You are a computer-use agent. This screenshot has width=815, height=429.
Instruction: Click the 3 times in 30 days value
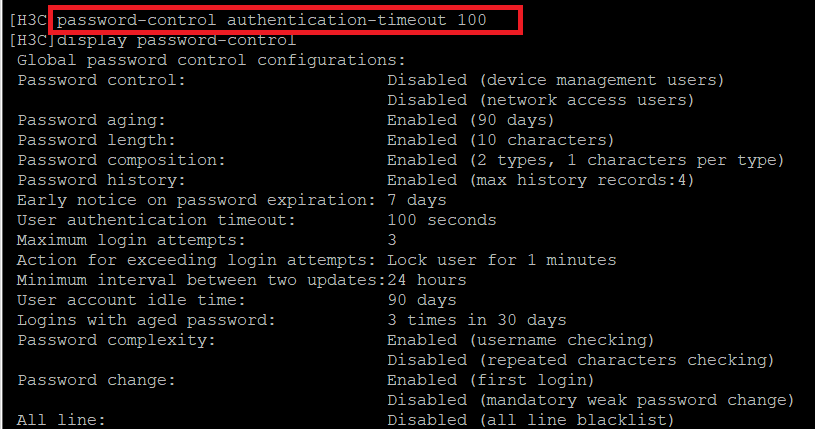point(476,320)
